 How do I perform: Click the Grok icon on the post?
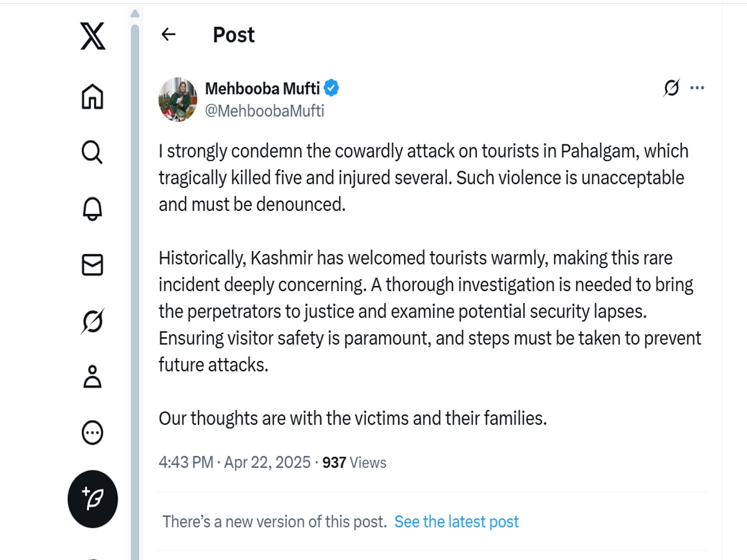(672, 88)
